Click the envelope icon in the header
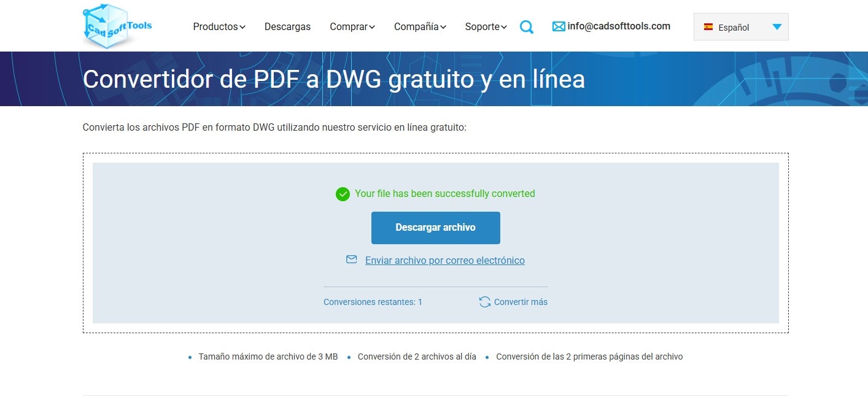This screenshot has width=868, height=397. click(558, 26)
